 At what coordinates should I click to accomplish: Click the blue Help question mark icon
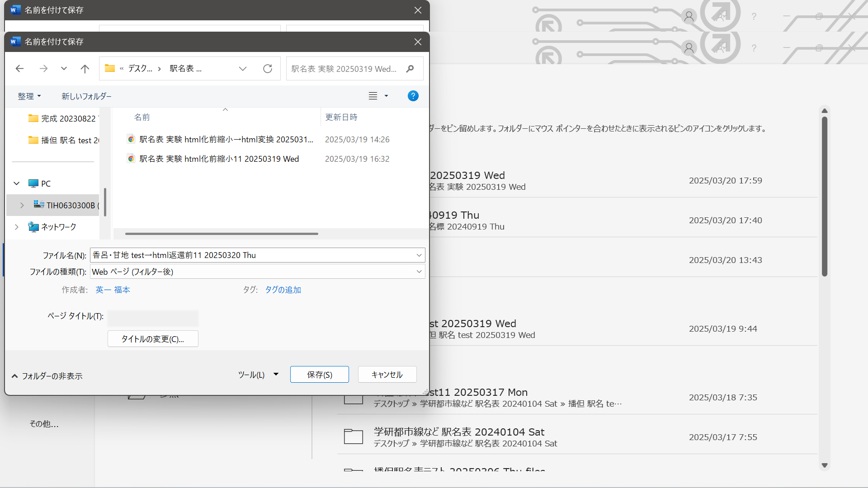[x=413, y=96]
